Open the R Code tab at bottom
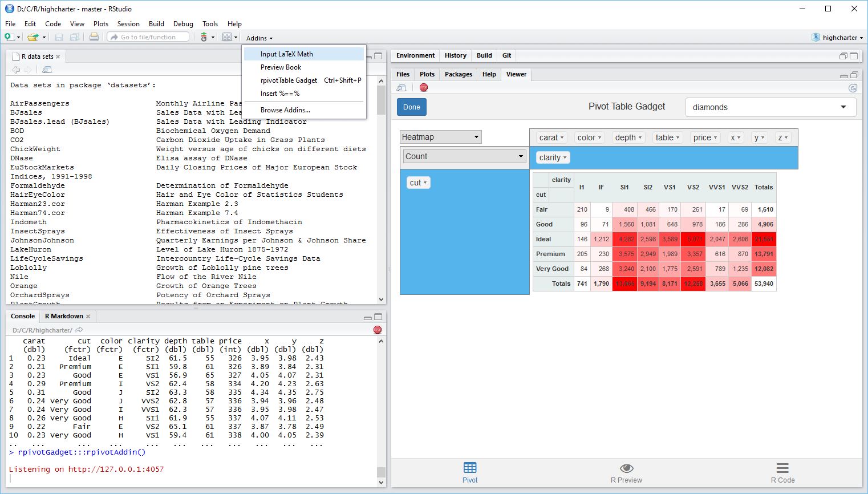Viewport: 868px width, 494px height. point(782,473)
